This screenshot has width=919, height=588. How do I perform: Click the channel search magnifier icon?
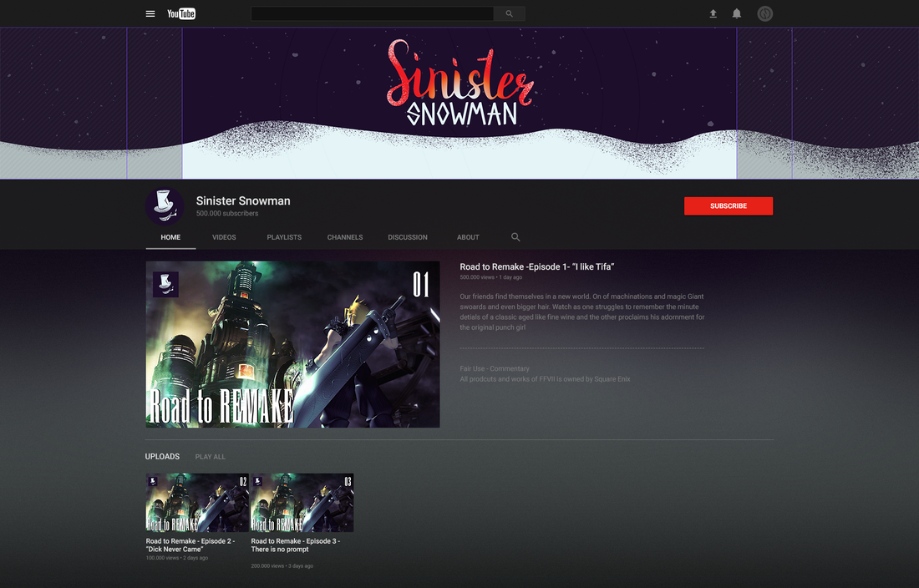coord(515,237)
